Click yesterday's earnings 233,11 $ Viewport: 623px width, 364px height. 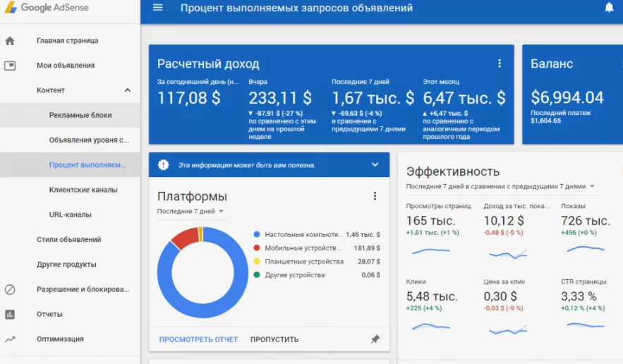280,98
